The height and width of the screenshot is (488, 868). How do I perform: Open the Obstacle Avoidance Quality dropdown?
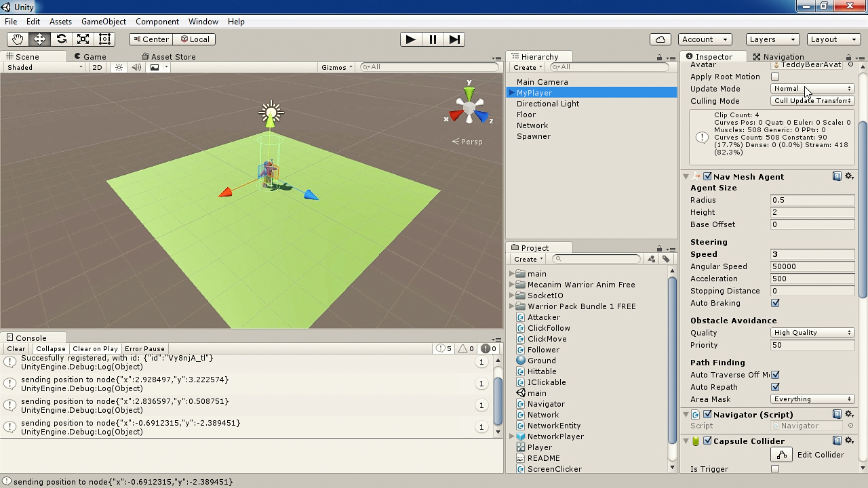[x=812, y=332]
